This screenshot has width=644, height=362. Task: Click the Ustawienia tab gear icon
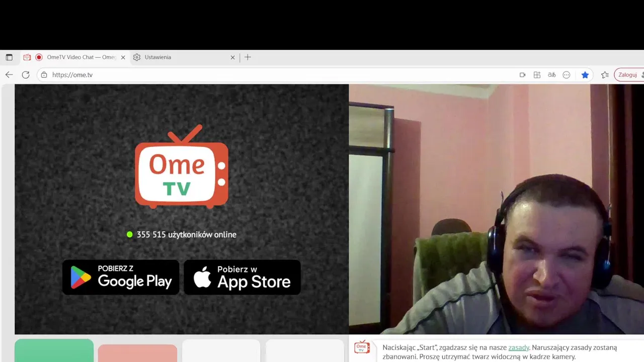pyautogui.click(x=137, y=57)
